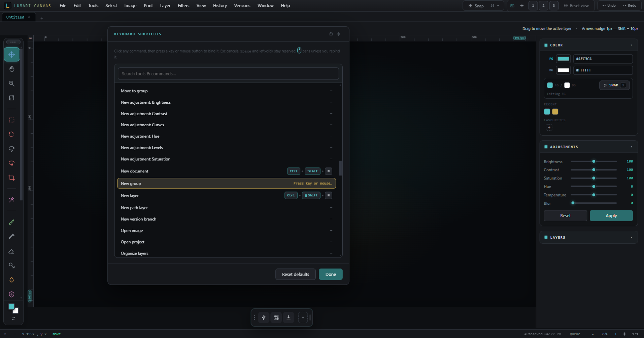Toggle the Snap grid option

pyautogui.click(x=476, y=6)
